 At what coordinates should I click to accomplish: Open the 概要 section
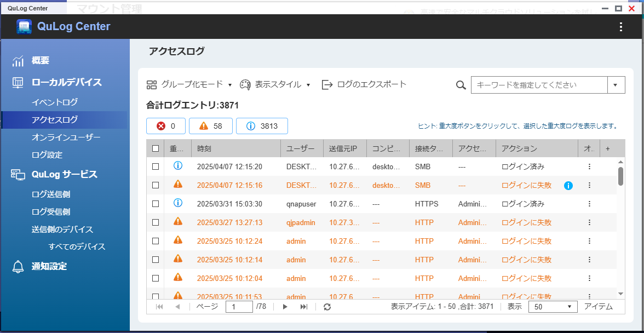point(41,61)
